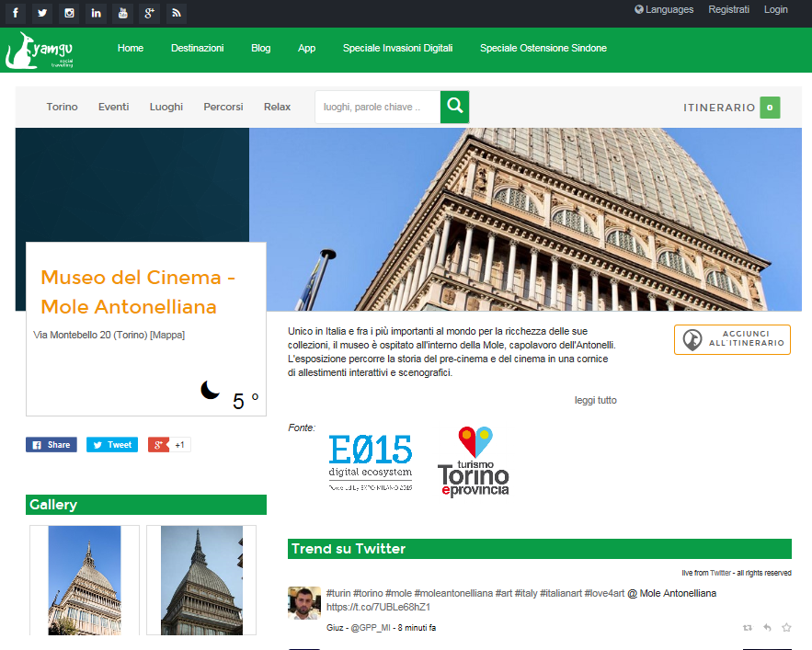Click the Yamgu kangaroo logo
Image resolution: width=812 pixels, height=650 pixels.
click(41, 50)
